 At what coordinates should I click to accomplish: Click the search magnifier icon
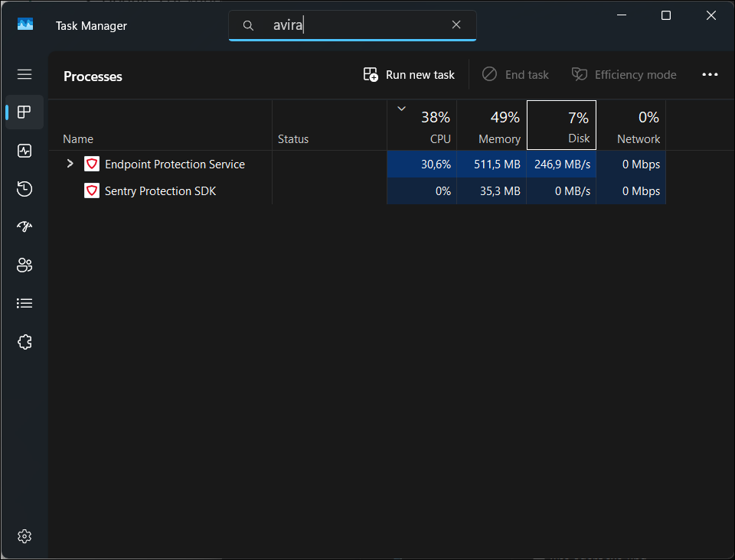click(248, 25)
